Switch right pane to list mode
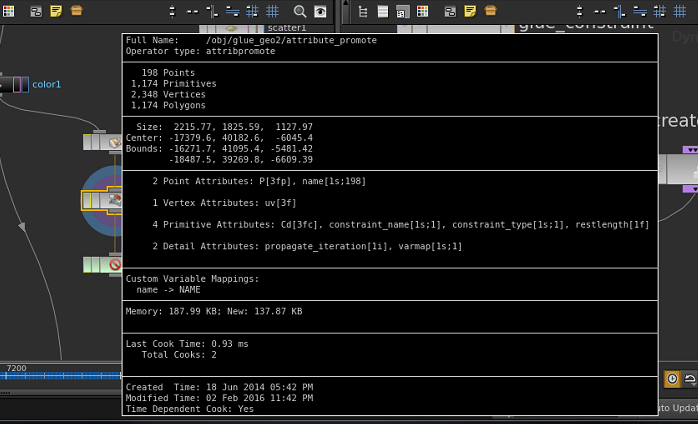 point(383,11)
